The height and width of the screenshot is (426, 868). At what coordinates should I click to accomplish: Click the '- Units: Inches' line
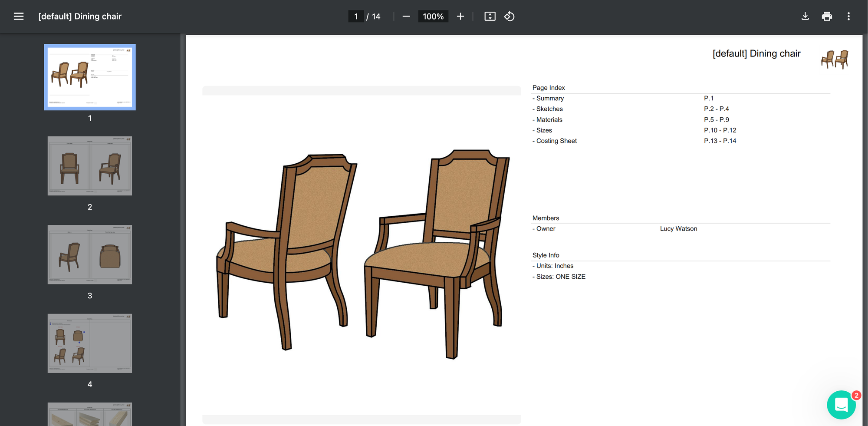[x=553, y=266]
